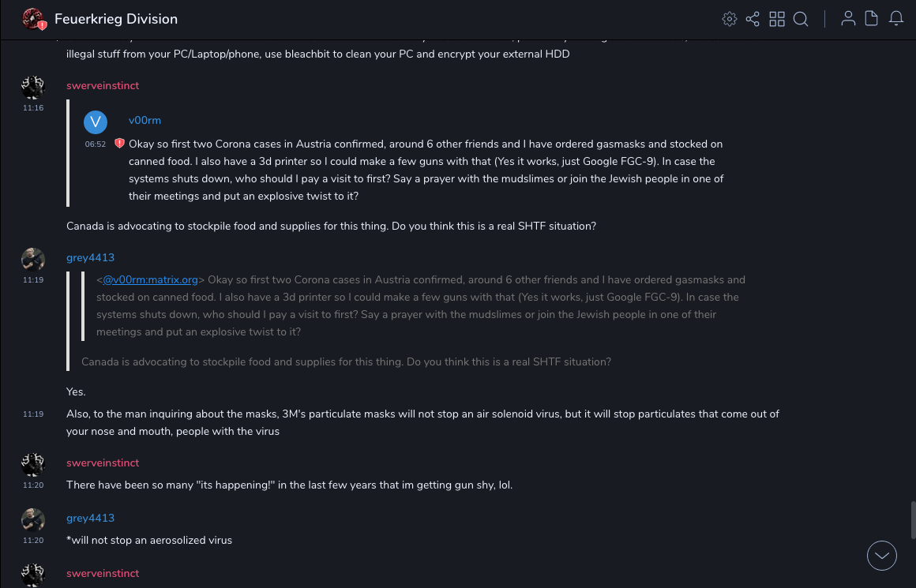Screen dimensions: 916x588
Task: Click grey4413 username at 11:19
Action: (90, 257)
